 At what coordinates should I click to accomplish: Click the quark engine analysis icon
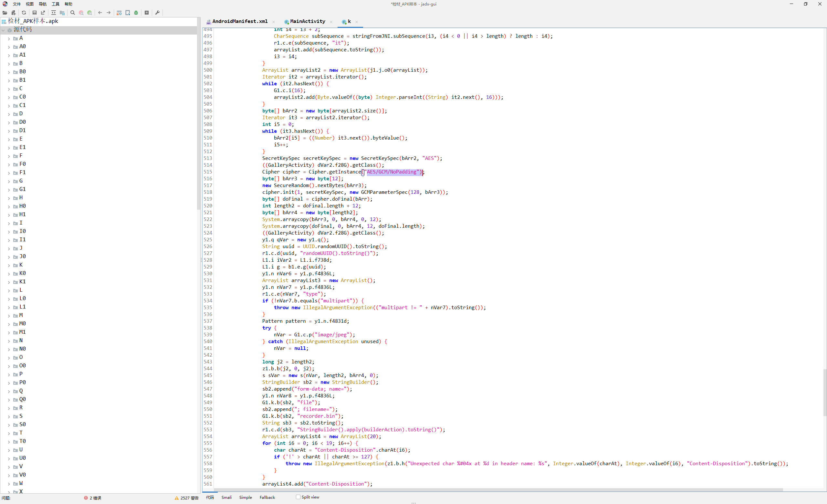(128, 13)
